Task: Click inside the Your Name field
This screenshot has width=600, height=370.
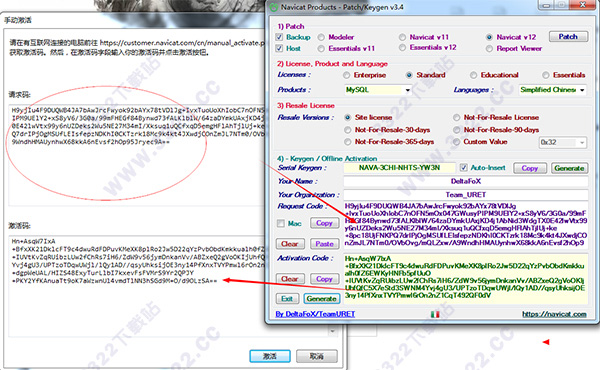Action: [466, 181]
